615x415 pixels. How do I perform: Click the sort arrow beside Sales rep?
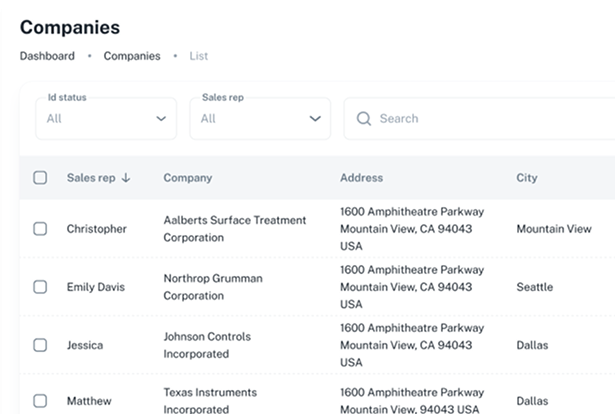(x=126, y=178)
